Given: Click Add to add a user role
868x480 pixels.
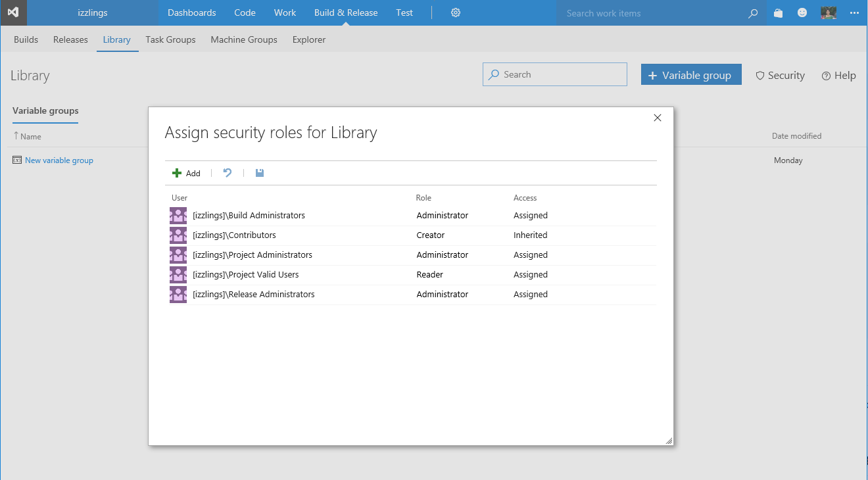Looking at the screenshot, I should coord(186,173).
